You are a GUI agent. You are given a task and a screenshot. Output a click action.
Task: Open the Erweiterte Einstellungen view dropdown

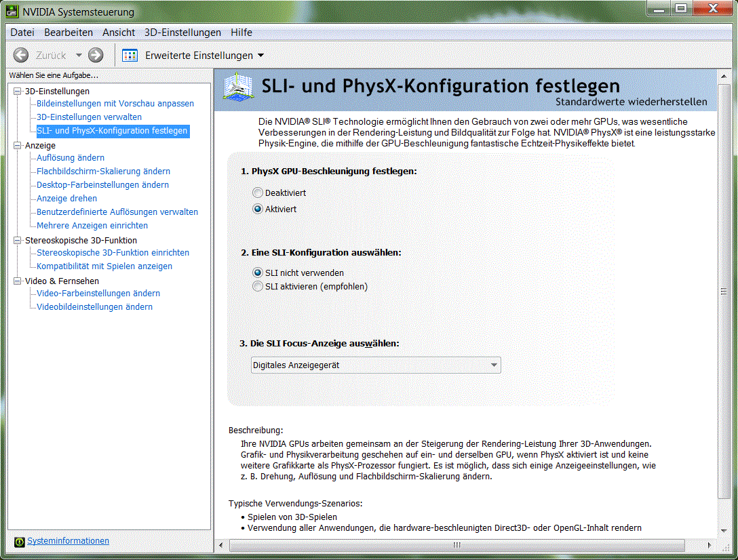tap(260, 56)
